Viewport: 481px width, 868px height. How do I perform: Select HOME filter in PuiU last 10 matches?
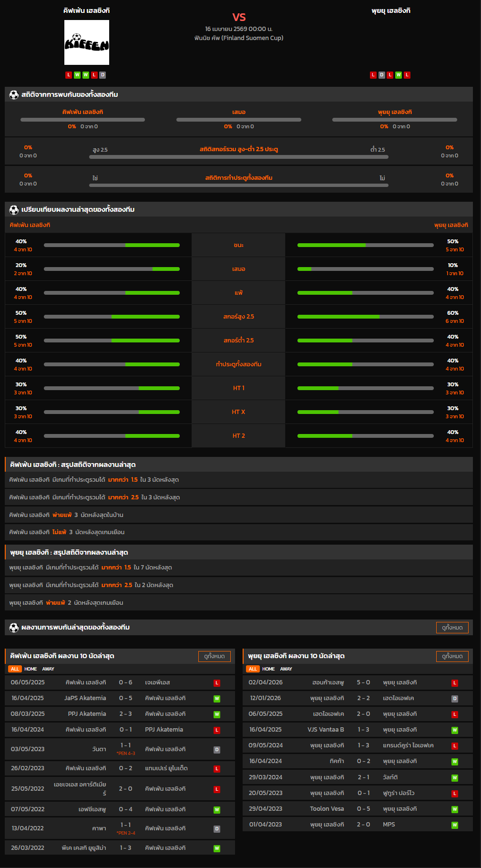[x=268, y=669]
